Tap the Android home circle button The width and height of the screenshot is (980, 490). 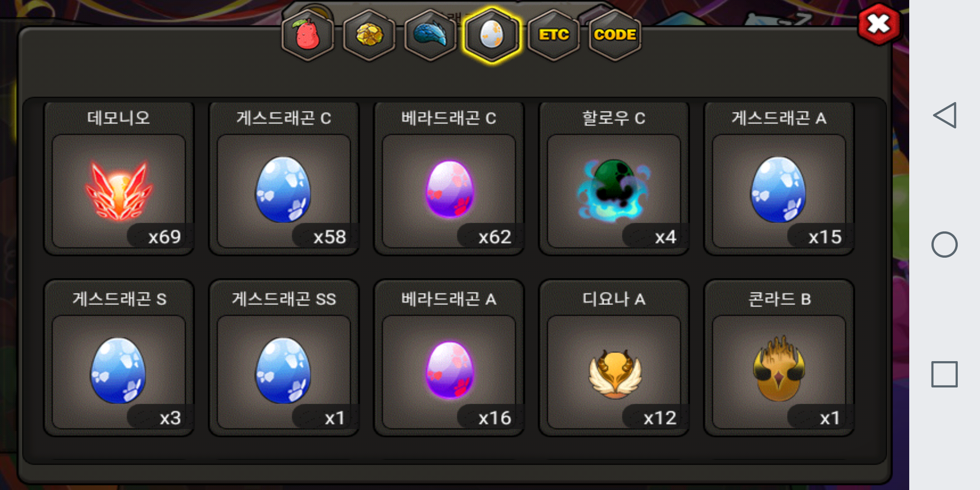945,245
